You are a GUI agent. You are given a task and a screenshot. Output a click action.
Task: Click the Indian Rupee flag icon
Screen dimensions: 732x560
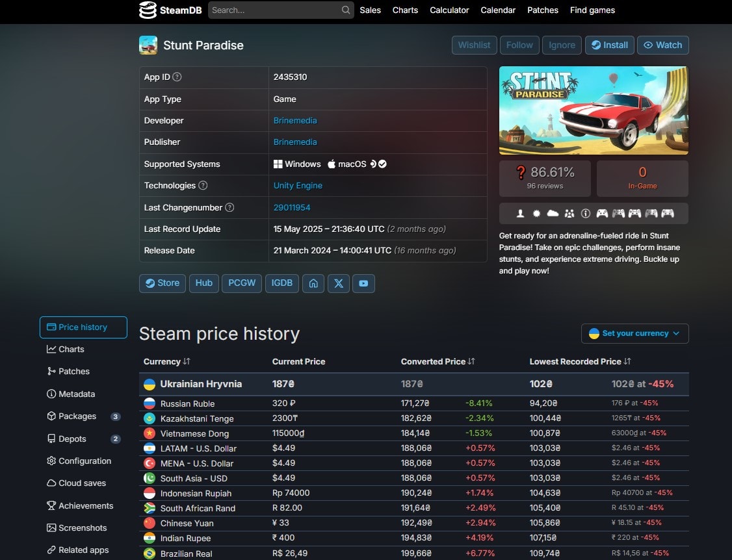(x=150, y=538)
